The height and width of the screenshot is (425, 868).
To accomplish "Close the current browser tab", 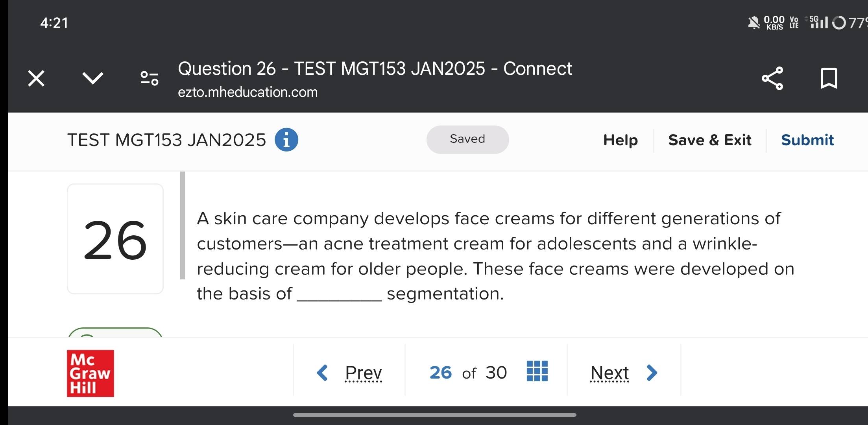I will 35,78.
